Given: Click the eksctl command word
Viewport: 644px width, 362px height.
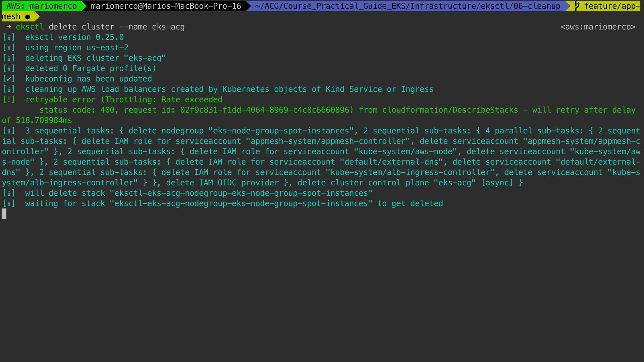Looking at the screenshot, I should click(30, 27).
